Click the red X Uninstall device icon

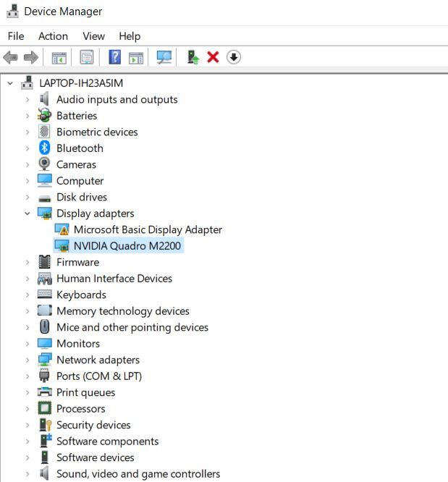tap(213, 57)
